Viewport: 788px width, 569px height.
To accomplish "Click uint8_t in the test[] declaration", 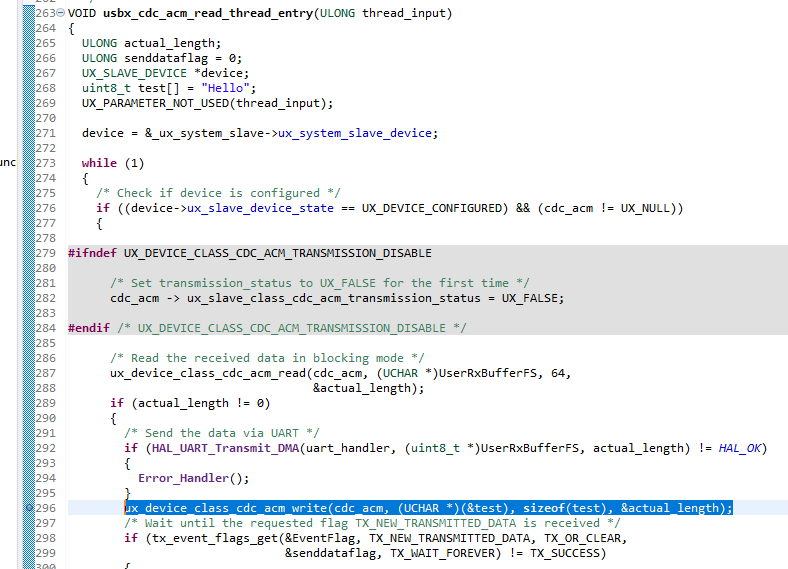I will [x=107, y=88].
